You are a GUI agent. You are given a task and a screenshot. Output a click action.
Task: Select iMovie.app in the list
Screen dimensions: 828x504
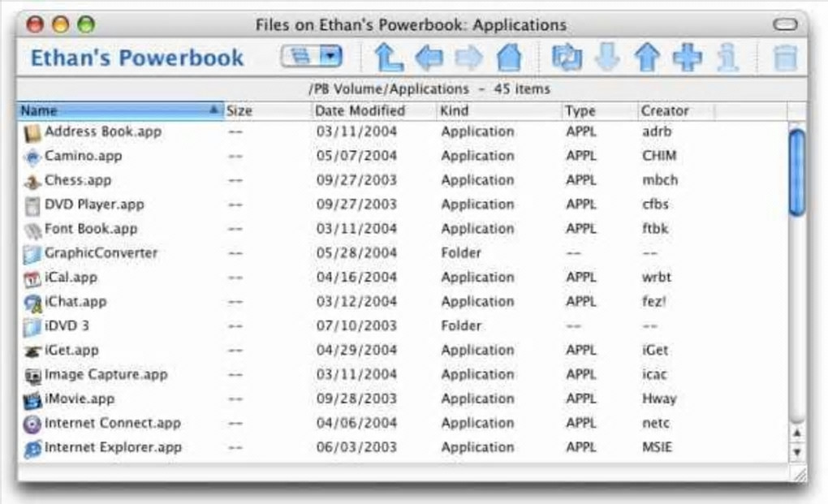[x=79, y=399]
